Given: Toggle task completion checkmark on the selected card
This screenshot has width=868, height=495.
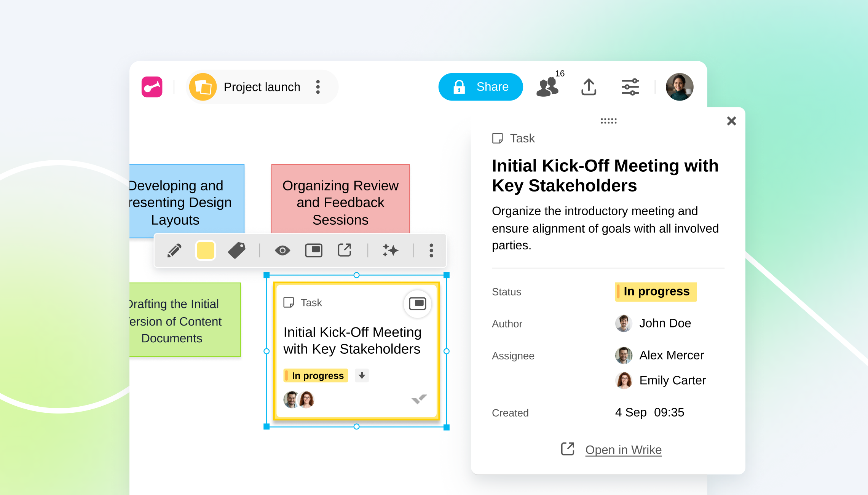Looking at the screenshot, I should 418,399.
